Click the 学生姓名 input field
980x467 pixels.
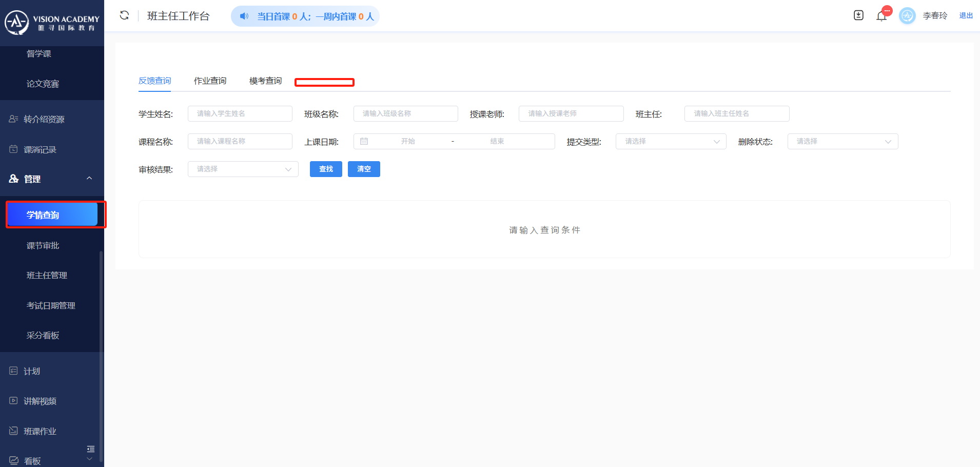coord(240,114)
